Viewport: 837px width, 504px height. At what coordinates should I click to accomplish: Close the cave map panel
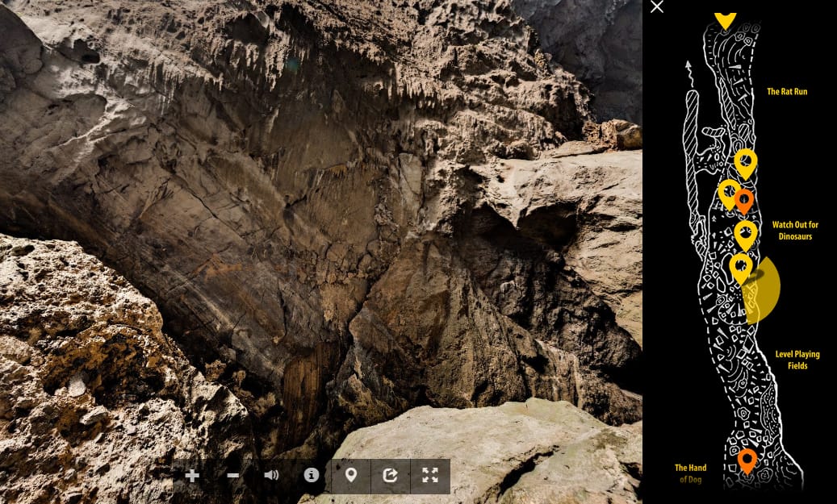(657, 6)
